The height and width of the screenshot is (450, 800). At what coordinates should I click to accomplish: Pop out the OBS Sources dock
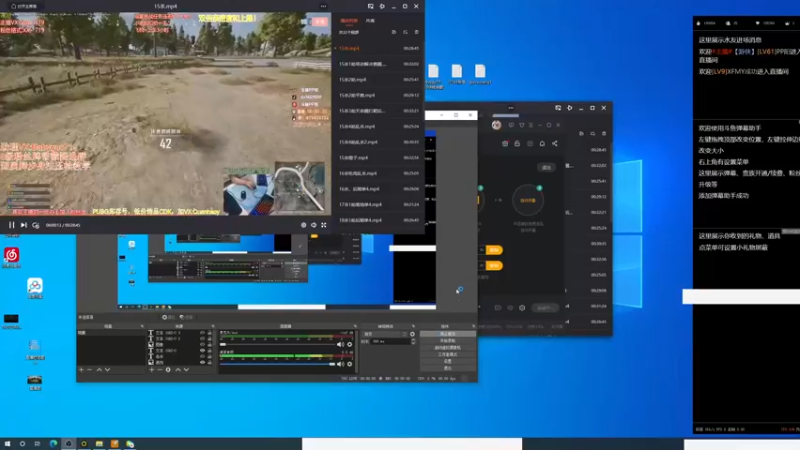point(213,326)
